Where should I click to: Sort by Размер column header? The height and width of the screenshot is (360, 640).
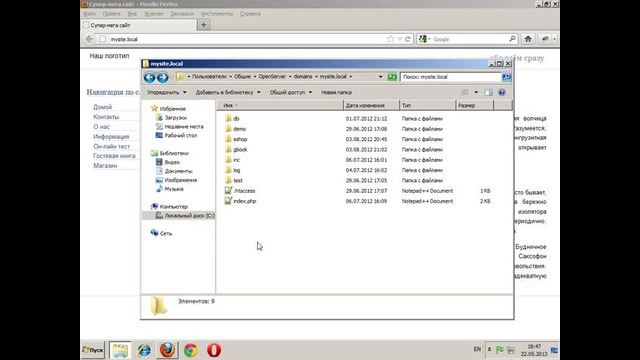(474, 105)
